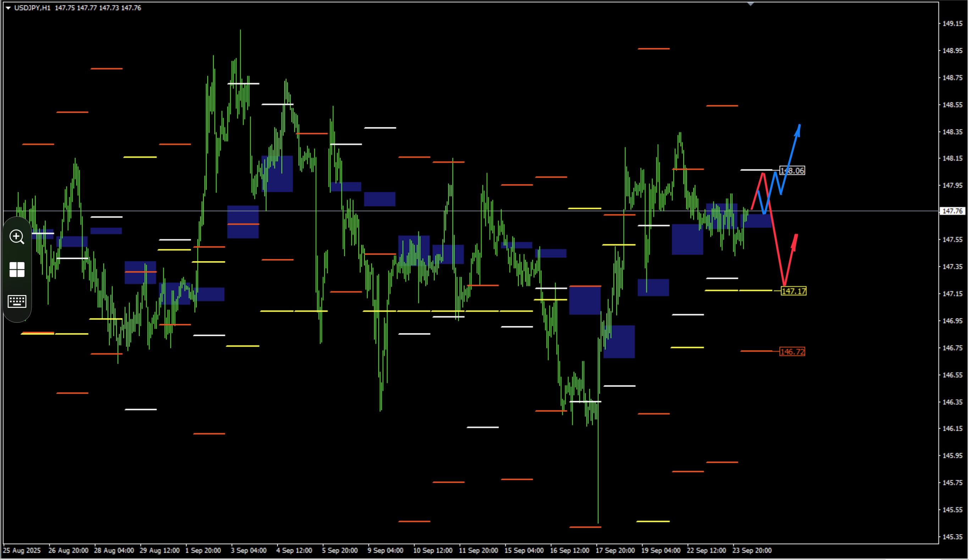Click the magnifier zoom-in icon
Image resolution: width=969 pixels, height=560 pixels.
tap(17, 237)
